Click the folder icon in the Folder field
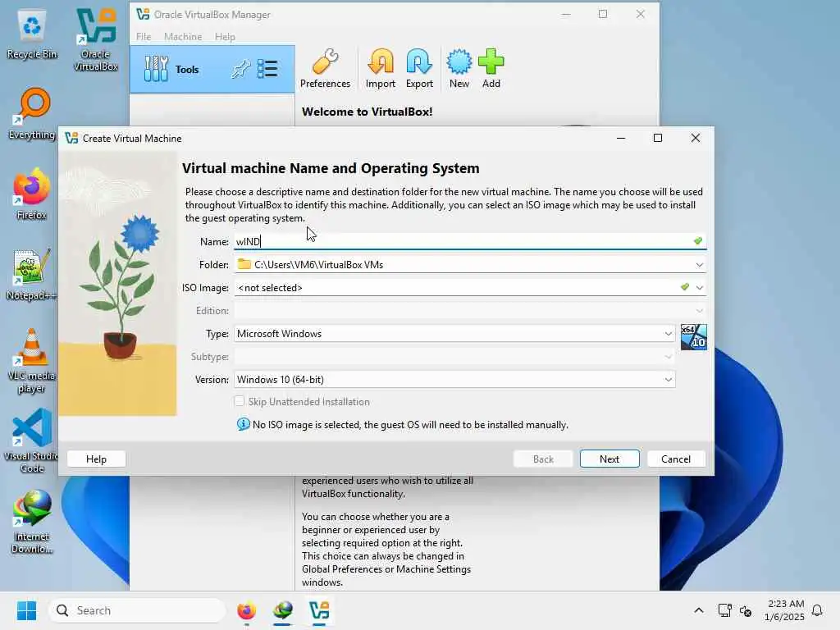 click(244, 264)
